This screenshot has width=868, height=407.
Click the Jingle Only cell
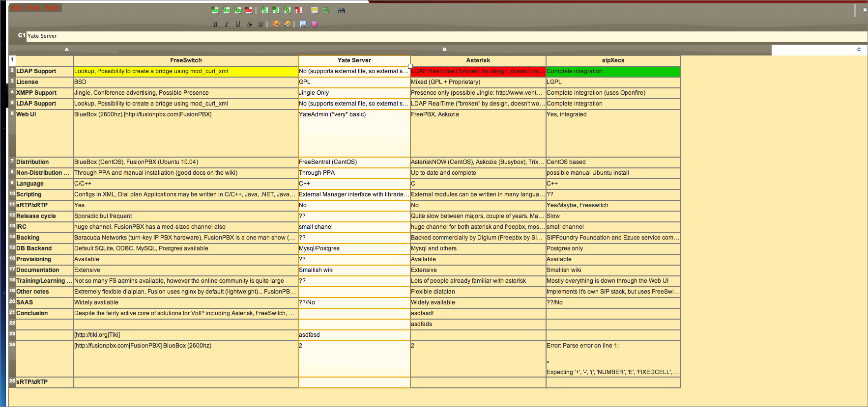(x=354, y=93)
